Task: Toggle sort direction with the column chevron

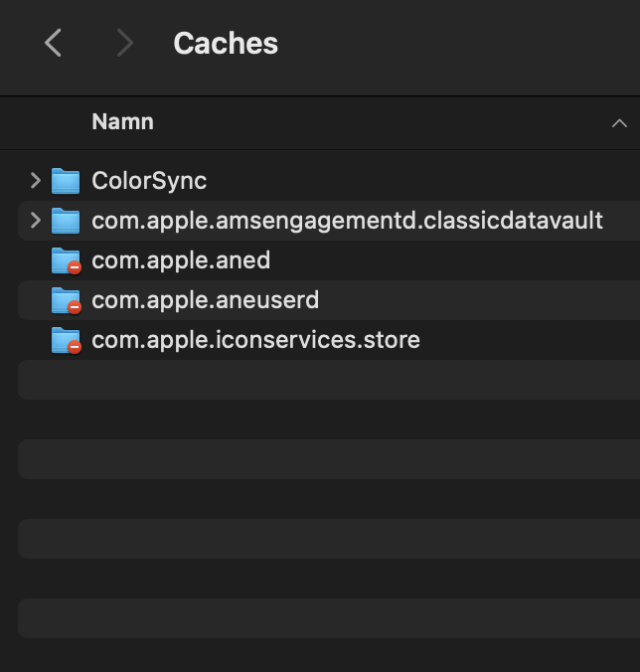Action: pos(619,123)
